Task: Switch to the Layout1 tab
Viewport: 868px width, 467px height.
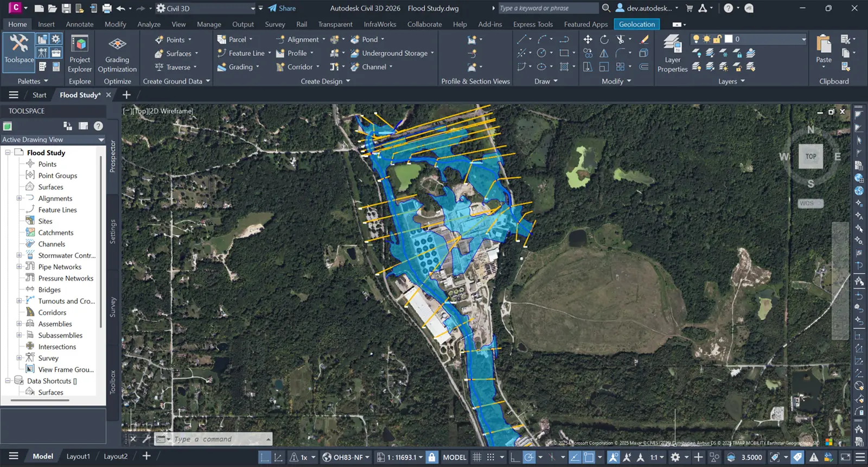Action: click(78, 457)
